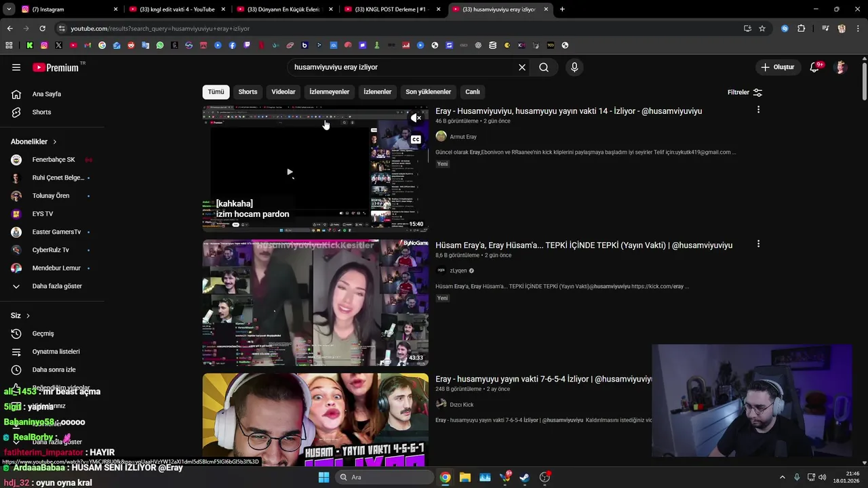Clear the search box with the X

[x=522, y=67]
